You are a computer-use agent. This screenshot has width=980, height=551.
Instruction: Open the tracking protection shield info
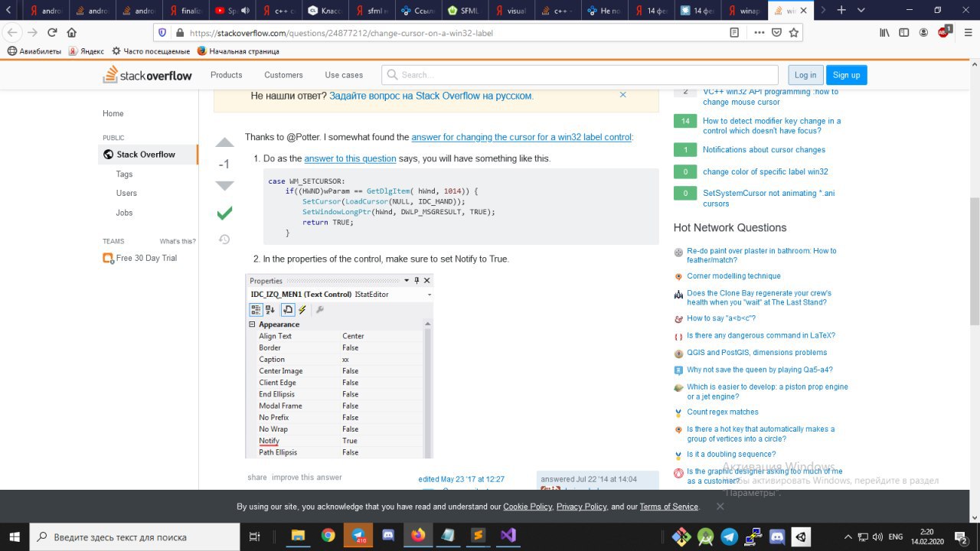(x=162, y=33)
